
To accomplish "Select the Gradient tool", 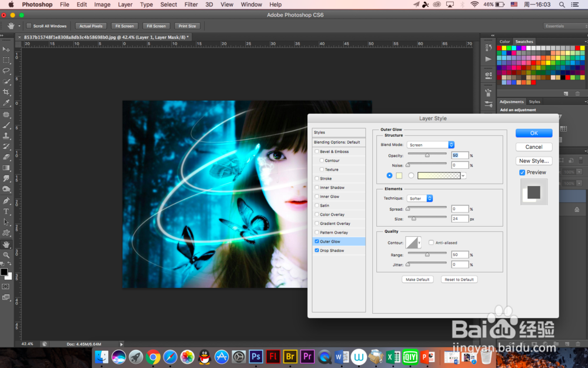I will click(x=6, y=168).
